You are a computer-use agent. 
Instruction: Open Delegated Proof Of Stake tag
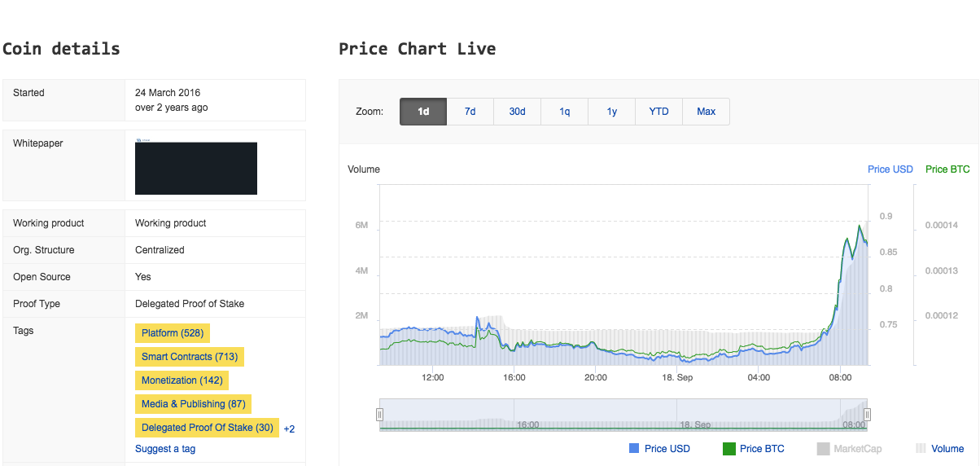(208, 428)
